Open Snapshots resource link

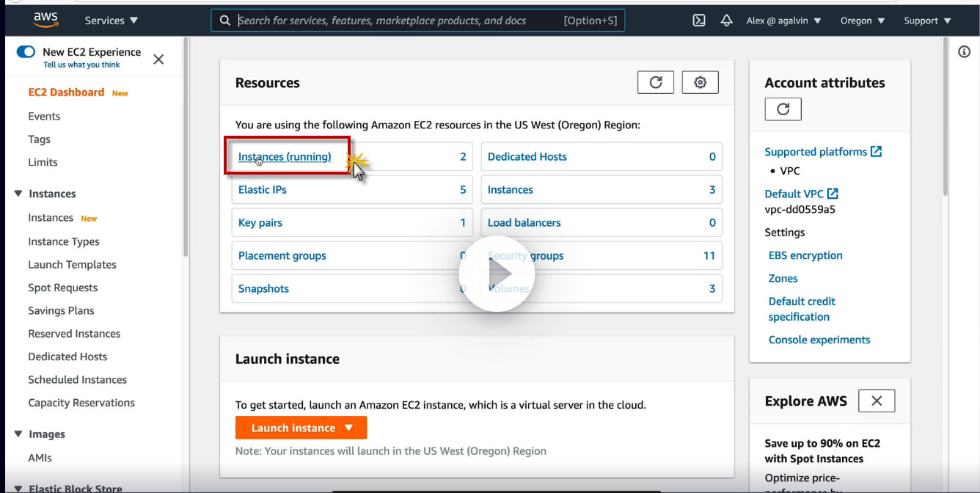pyautogui.click(x=263, y=288)
